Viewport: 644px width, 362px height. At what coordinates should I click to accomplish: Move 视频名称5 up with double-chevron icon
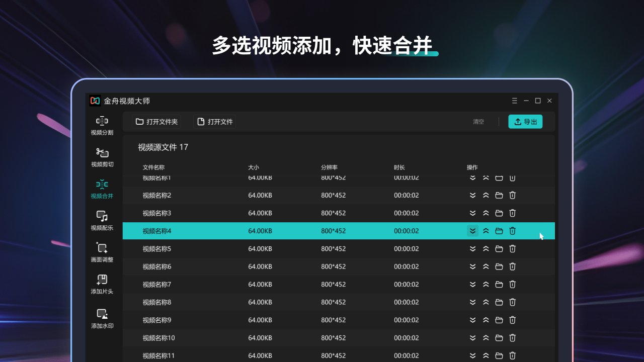click(x=486, y=248)
